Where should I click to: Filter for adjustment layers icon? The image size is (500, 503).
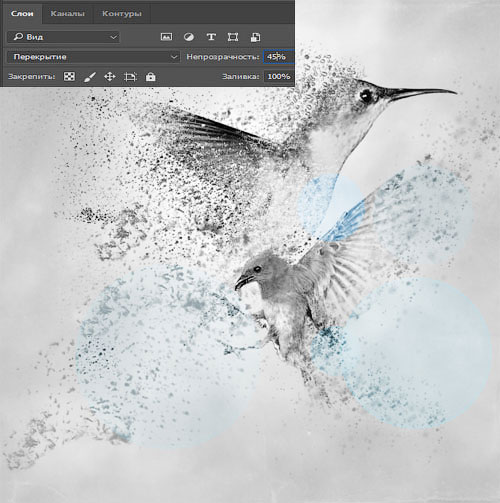(x=189, y=37)
